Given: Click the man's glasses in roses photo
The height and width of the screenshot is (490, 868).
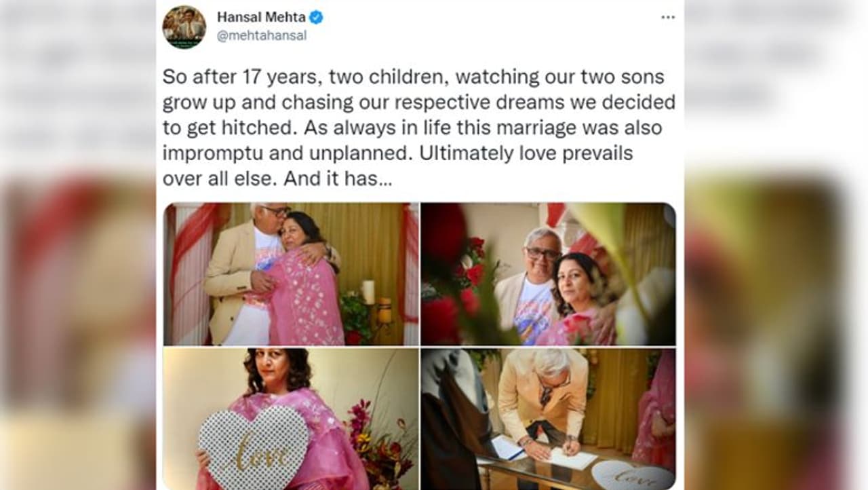Looking at the screenshot, I should click(x=543, y=253).
